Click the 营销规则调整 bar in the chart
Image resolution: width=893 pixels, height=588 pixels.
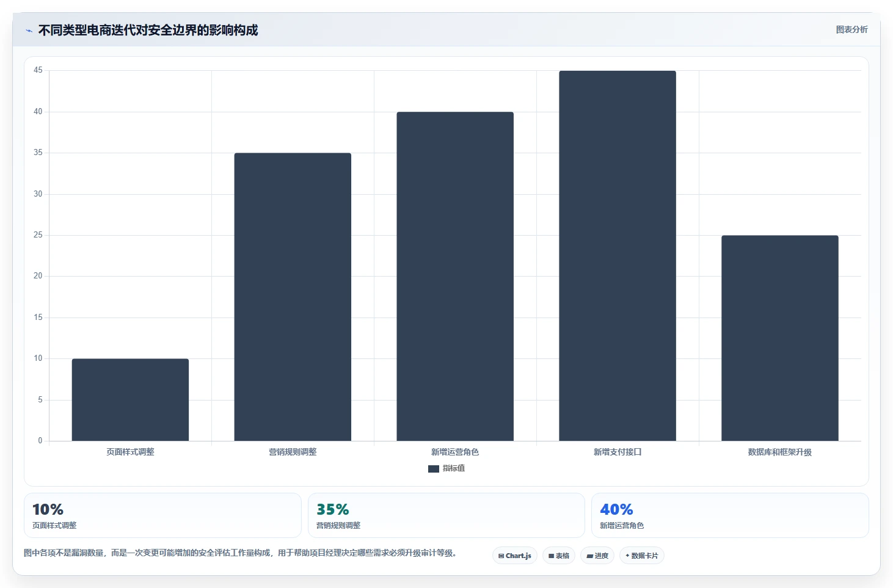293,297
